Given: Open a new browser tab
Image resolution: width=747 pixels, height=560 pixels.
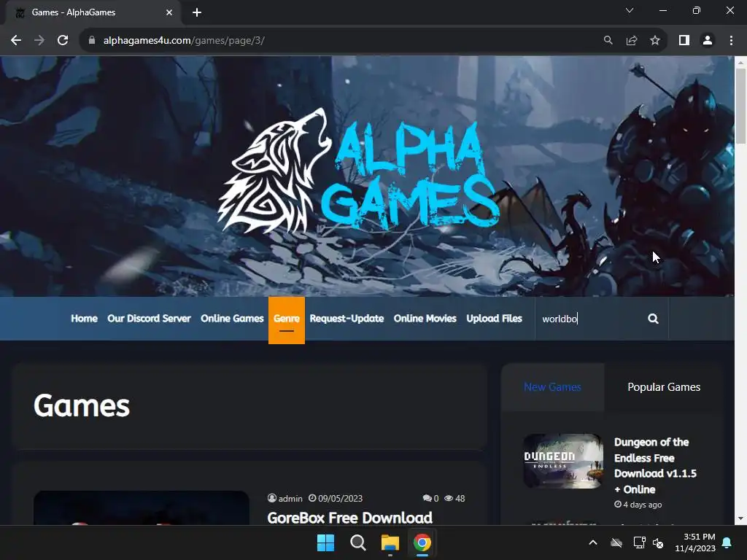Looking at the screenshot, I should click(x=197, y=12).
